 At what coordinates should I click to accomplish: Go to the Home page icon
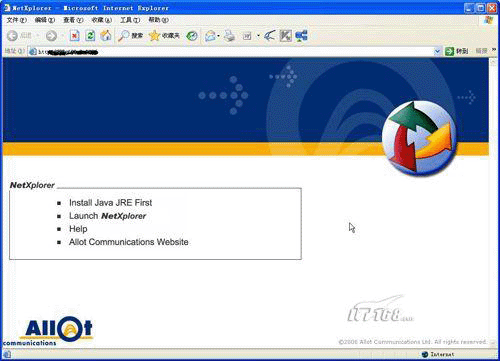[106, 36]
